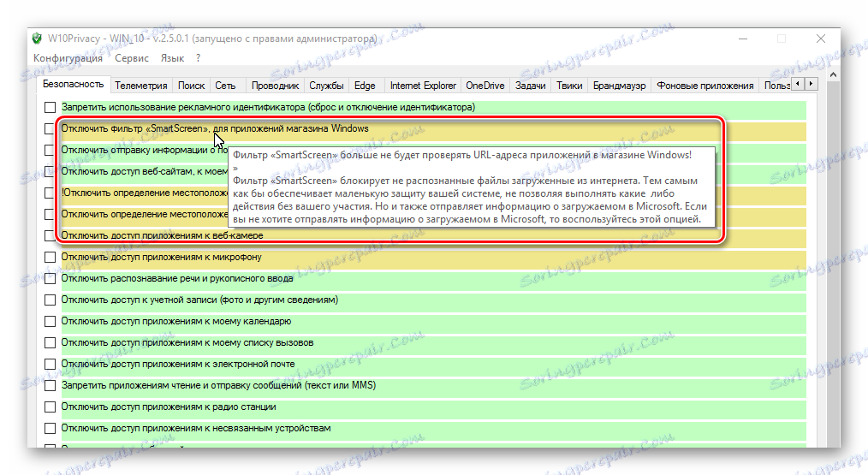Click the scroll up arrow on the right scrollbar
Viewport: 868px width, 475px height.
click(833, 74)
